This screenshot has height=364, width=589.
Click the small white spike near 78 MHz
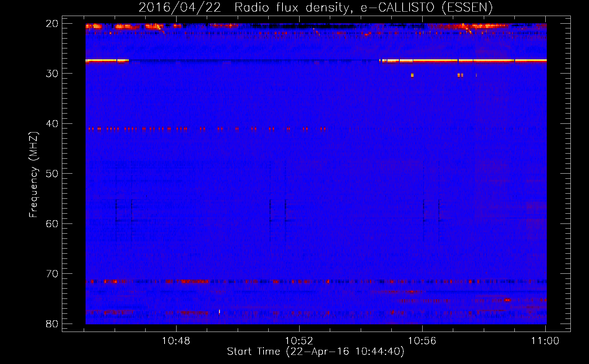click(x=220, y=312)
